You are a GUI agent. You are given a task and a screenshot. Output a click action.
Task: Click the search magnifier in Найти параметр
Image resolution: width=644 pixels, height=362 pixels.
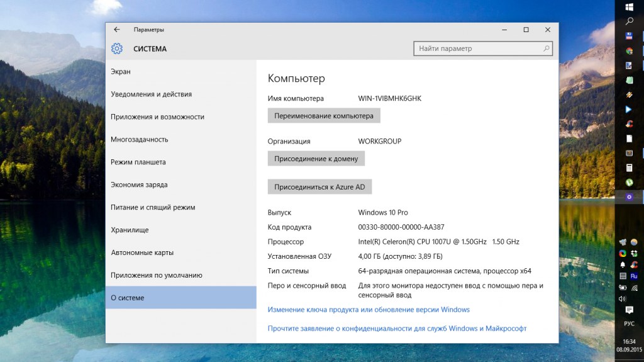tap(547, 48)
